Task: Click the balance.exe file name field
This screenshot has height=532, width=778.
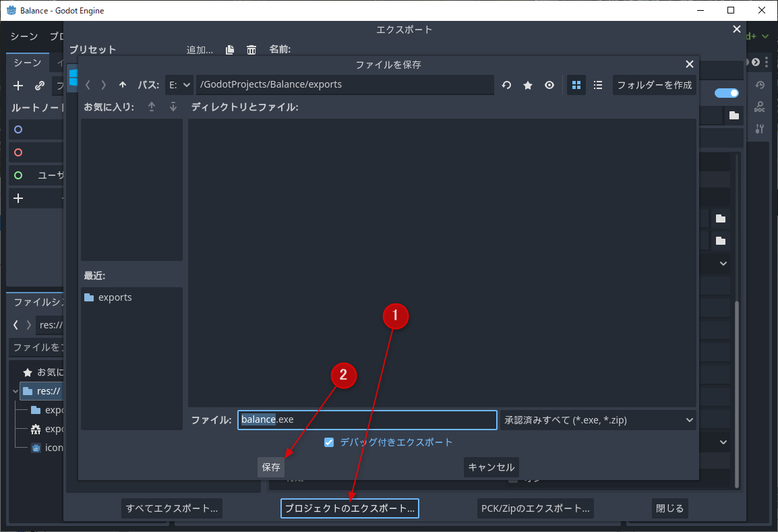Action: 367,420
